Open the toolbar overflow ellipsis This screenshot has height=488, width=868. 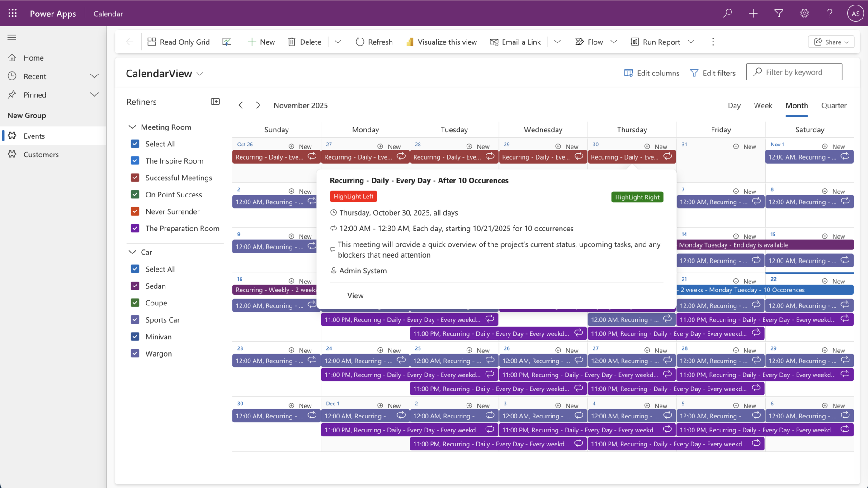coord(713,42)
